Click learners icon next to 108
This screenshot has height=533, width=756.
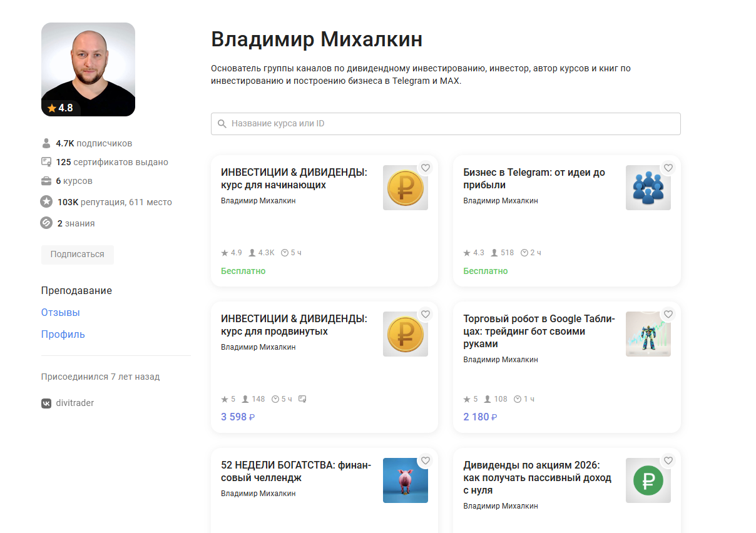coord(488,399)
